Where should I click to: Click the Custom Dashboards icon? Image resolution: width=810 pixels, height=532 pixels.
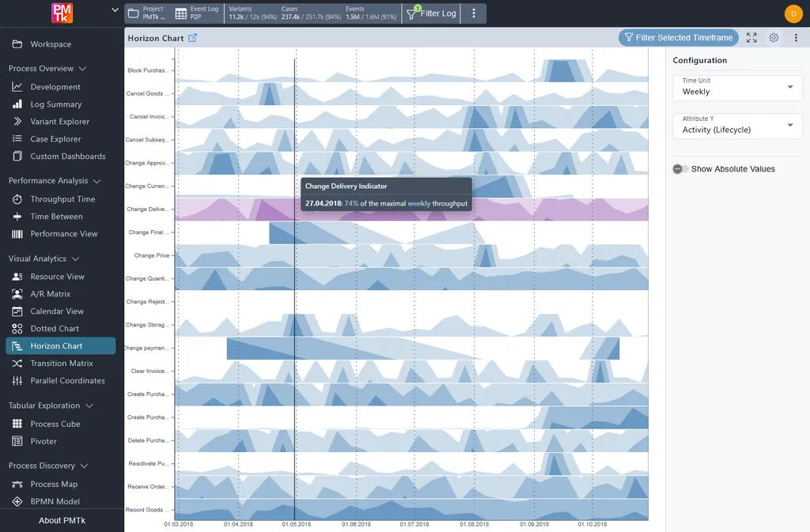tap(17, 156)
